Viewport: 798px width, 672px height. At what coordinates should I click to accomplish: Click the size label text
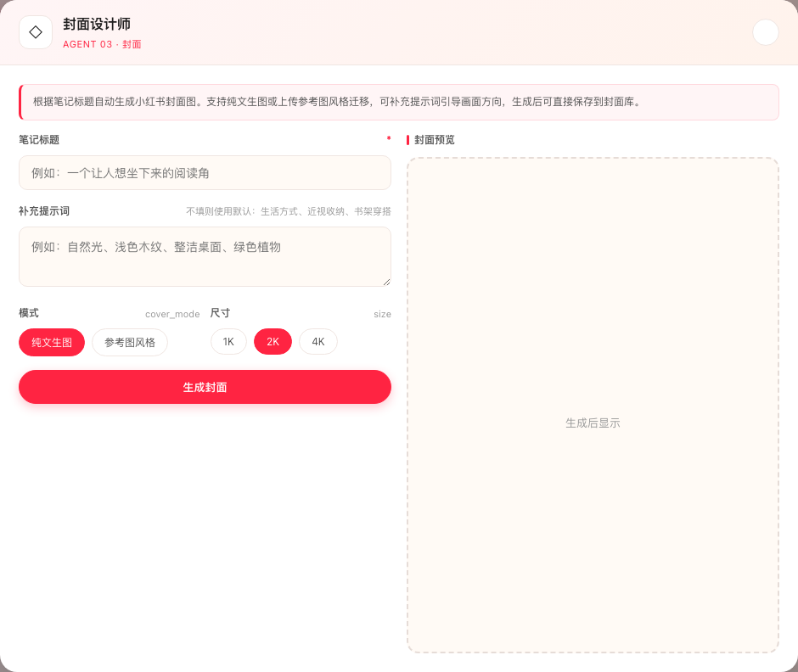point(382,315)
